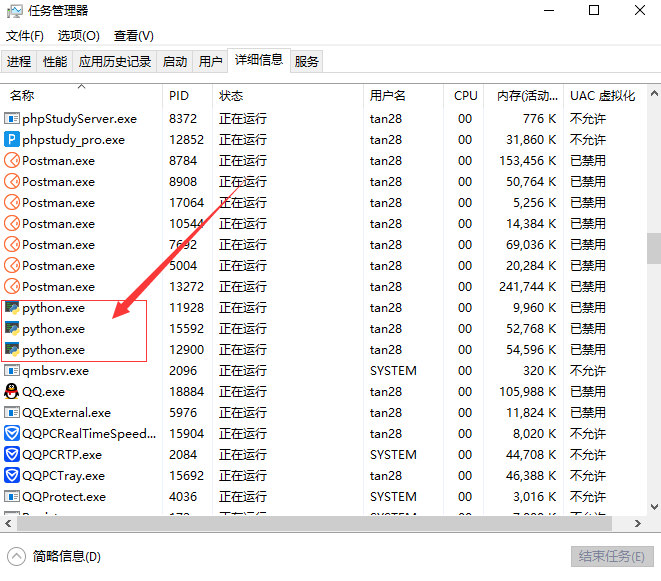This screenshot has width=661, height=581.
Task: Select the QQPCRealTimeSpeed... process name
Action: (x=89, y=433)
